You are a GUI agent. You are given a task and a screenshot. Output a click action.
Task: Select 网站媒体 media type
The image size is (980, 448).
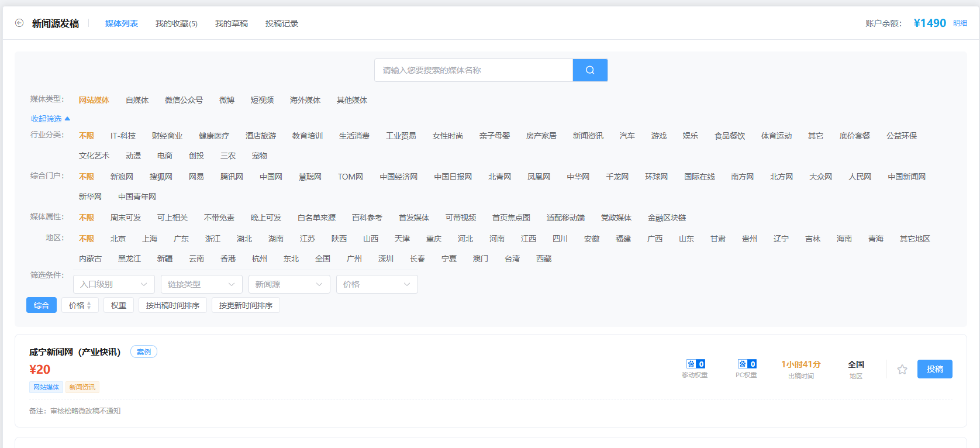click(x=94, y=100)
